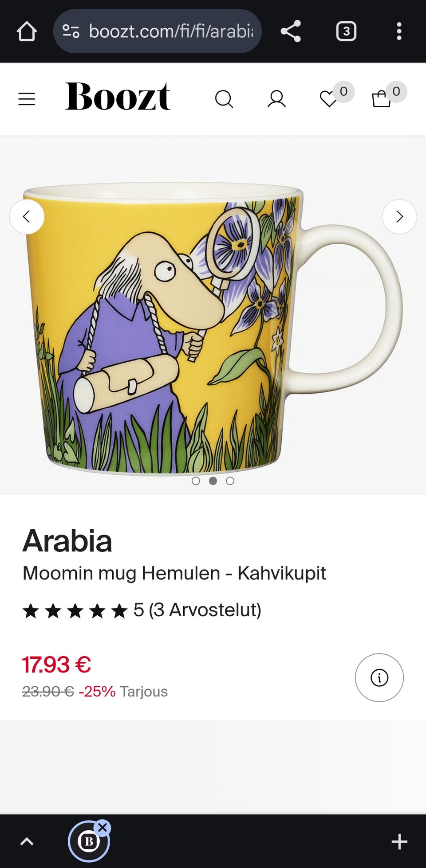Image resolution: width=426 pixels, height=868 pixels.
Task: Close the Boozt floating bubble badge
Action: coord(103,827)
